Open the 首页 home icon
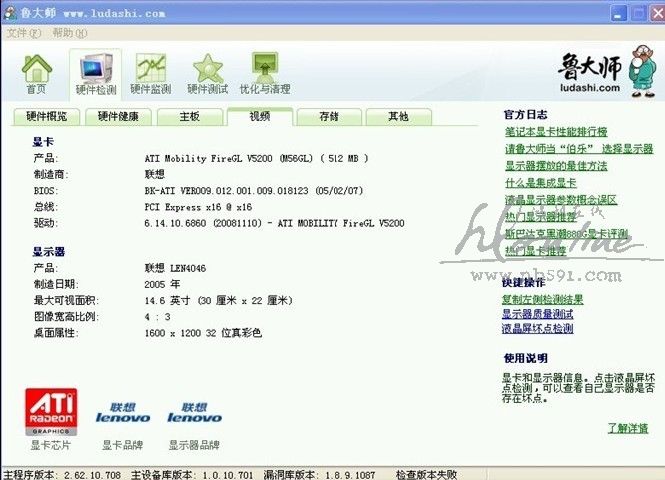The width and height of the screenshot is (665, 480). pos(36,74)
